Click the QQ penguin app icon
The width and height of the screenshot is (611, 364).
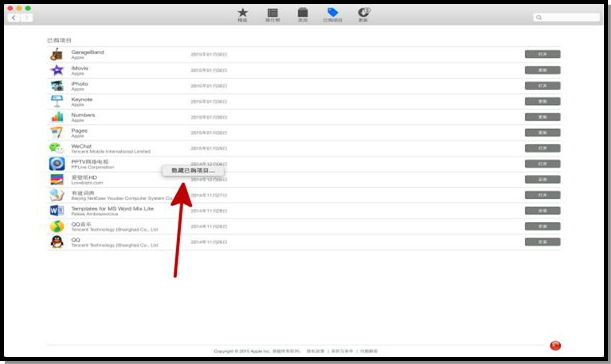[x=57, y=242]
